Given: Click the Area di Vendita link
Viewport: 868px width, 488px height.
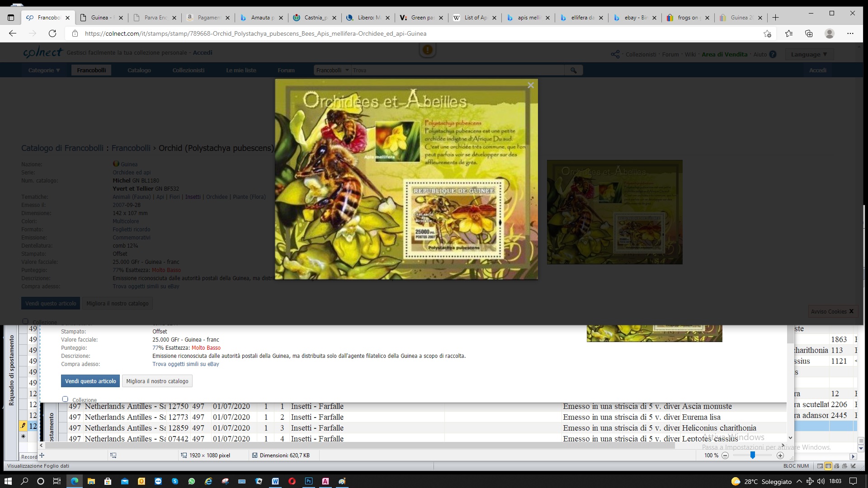Looking at the screenshot, I should [724, 54].
